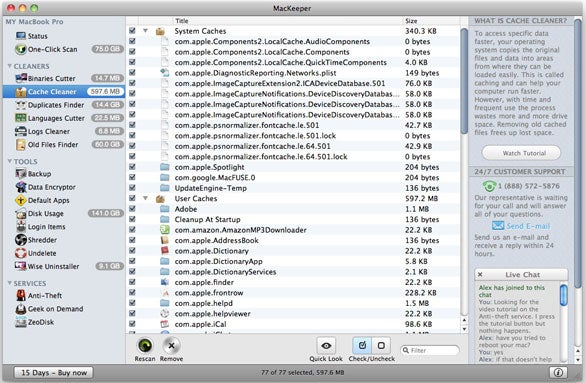Open the Login Items icon
The height and width of the screenshot is (383, 586).
[x=21, y=226]
